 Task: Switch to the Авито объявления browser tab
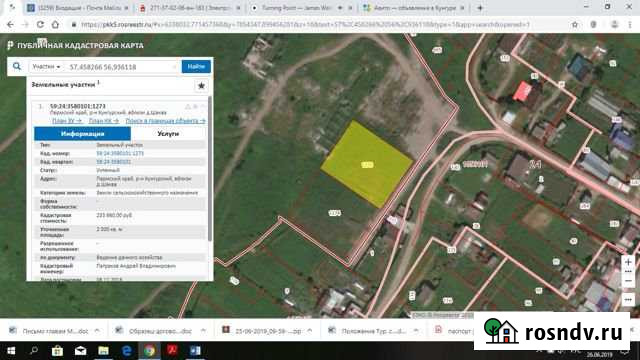pos(414,8)
